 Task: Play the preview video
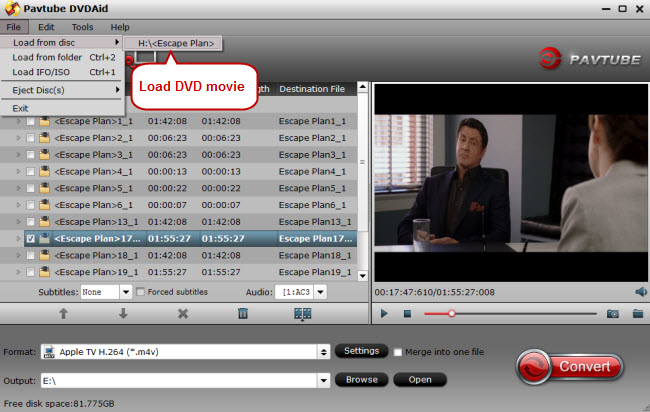[384, 314]
